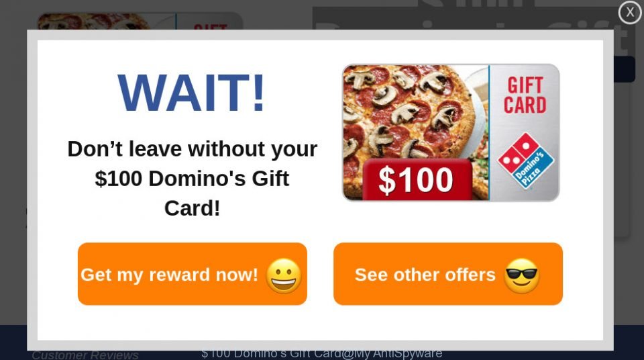
Task: Open Customer Reviews link behind popup
Action: pyautogui.click(x=85, y=355)
